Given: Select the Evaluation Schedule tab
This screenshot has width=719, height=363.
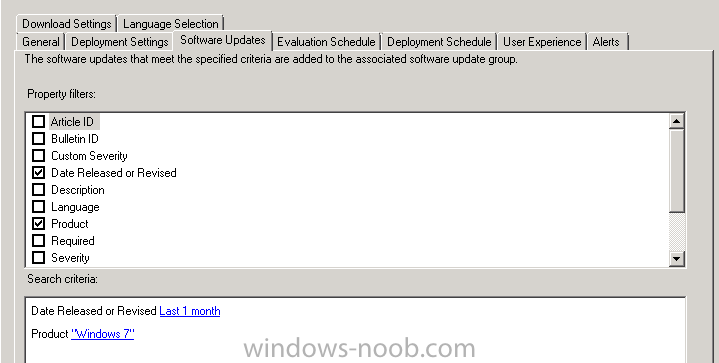Looking at the screenshot, I should [326, 42].
